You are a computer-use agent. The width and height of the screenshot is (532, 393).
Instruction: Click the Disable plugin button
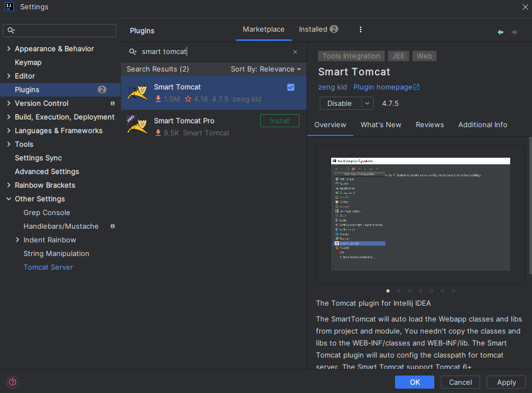tap(340, 104)
